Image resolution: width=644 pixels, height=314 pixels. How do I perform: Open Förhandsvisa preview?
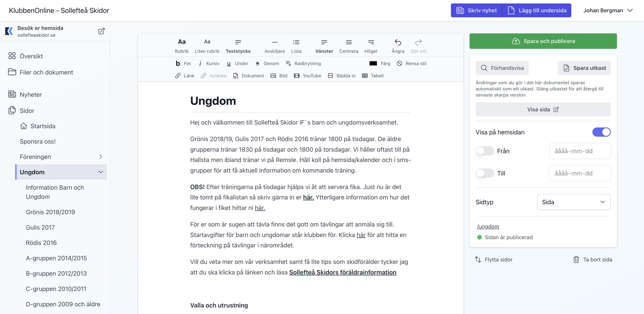click(x=502, y=68)
